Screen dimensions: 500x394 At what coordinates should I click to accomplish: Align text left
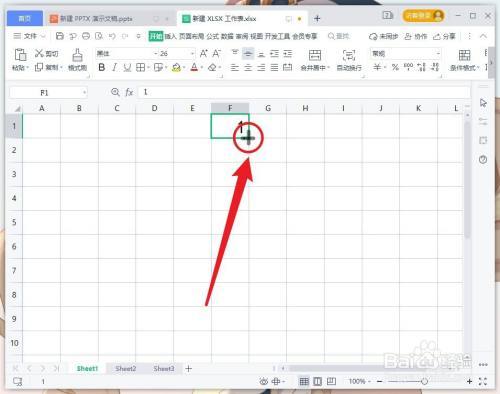pos(235,68)
